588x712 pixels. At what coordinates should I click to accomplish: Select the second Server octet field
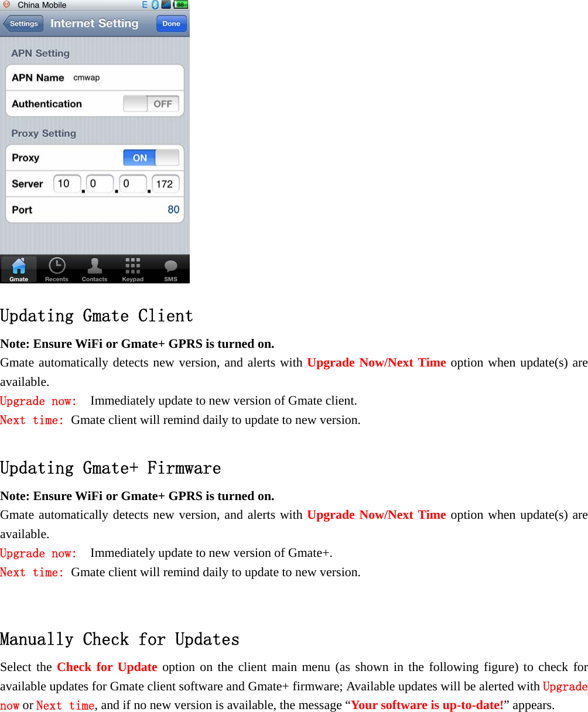click(100, 184)
